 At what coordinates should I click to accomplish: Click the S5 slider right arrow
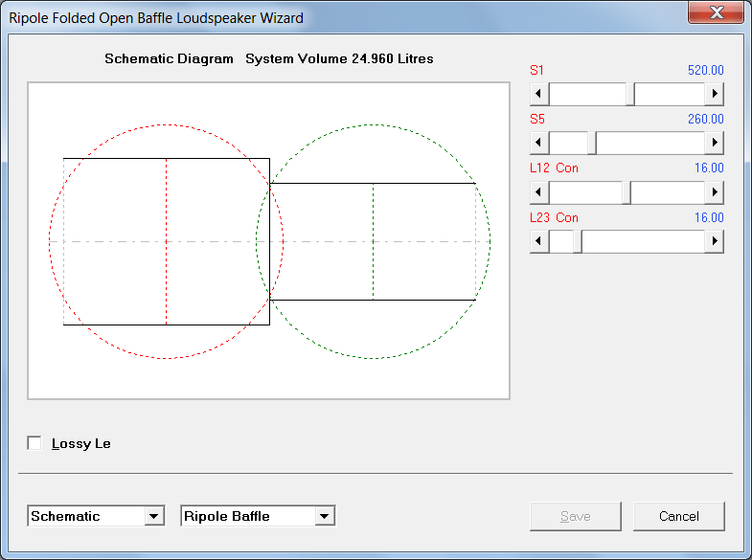(714, 143)
